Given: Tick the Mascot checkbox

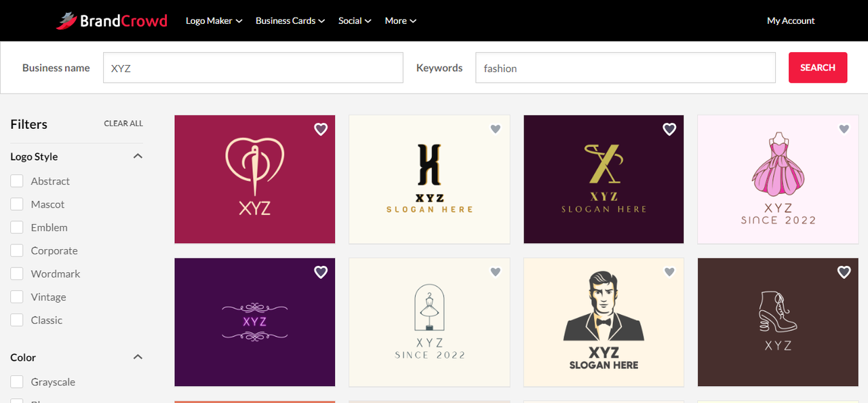Looking at the screenshot, I should point(17,204).
